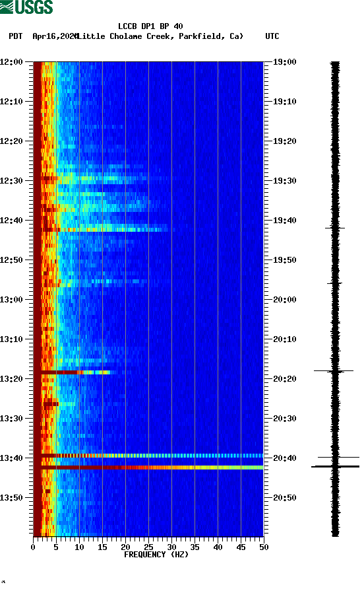364x589 pixels.
Task: Click the short dark-red band near 13:26
Action: pos(50,404)
